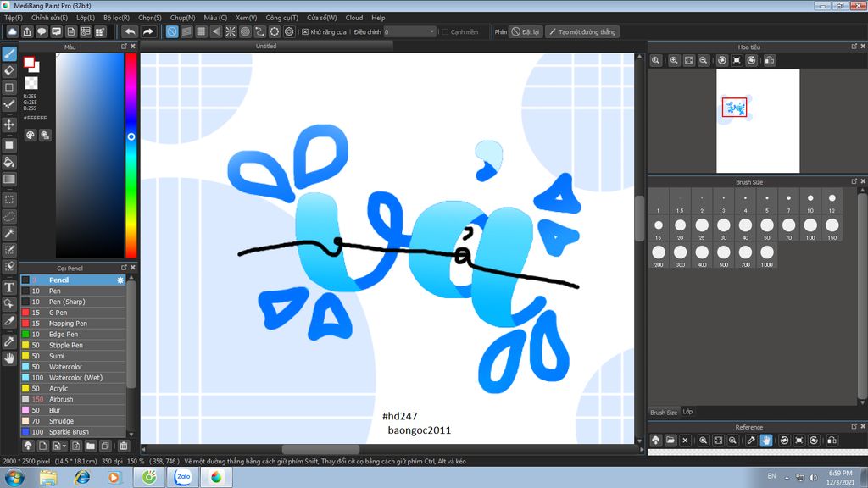Viewport: 868px width, 488px height.
Task: Pop out the Cọ: Pencil panel
Action: point(124,268)
